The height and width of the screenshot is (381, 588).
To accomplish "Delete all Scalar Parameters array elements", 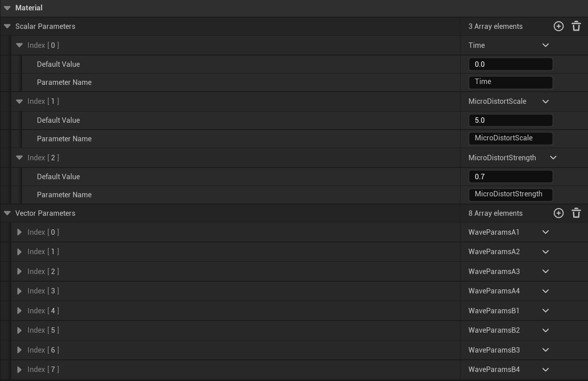I will (x=576, y=27).
